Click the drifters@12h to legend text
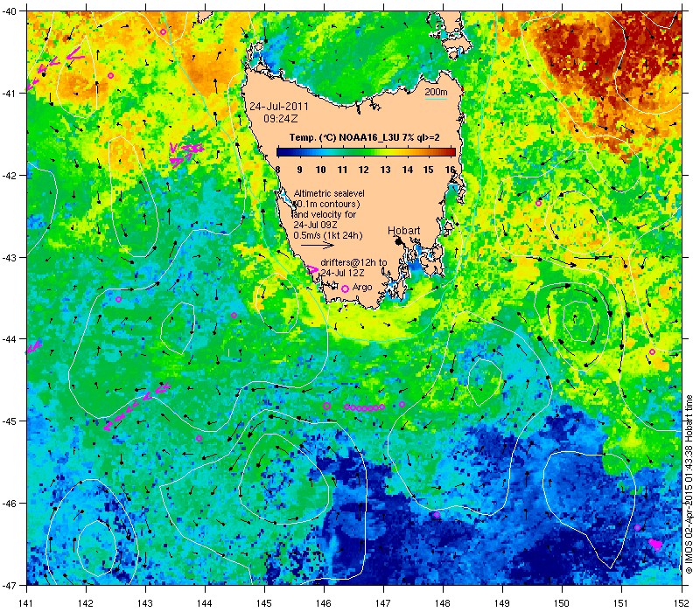 point(354,263)
